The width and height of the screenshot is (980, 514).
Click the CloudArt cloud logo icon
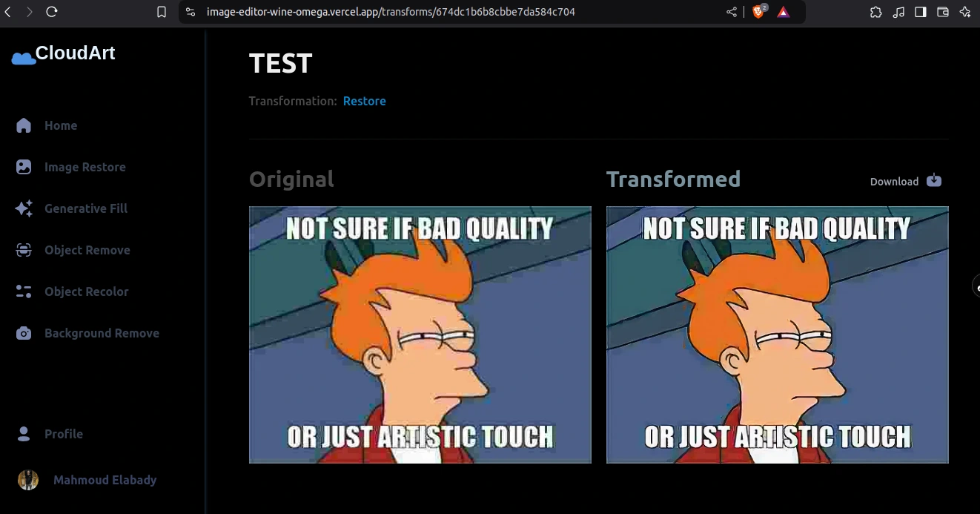(24, 58)
